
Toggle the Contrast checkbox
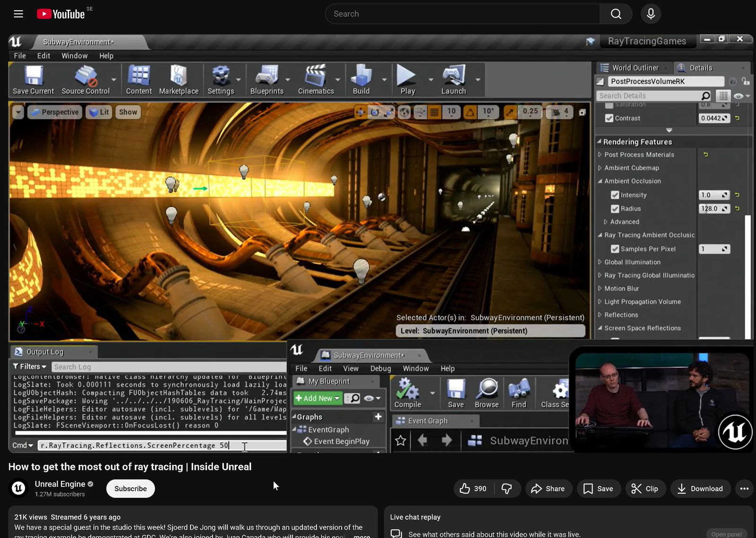[610, 118]
